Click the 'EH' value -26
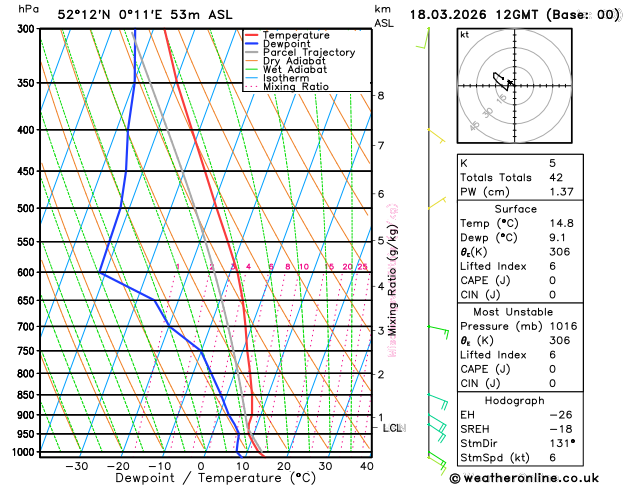This screenshot has height=486, width=629. pos(560,415)
